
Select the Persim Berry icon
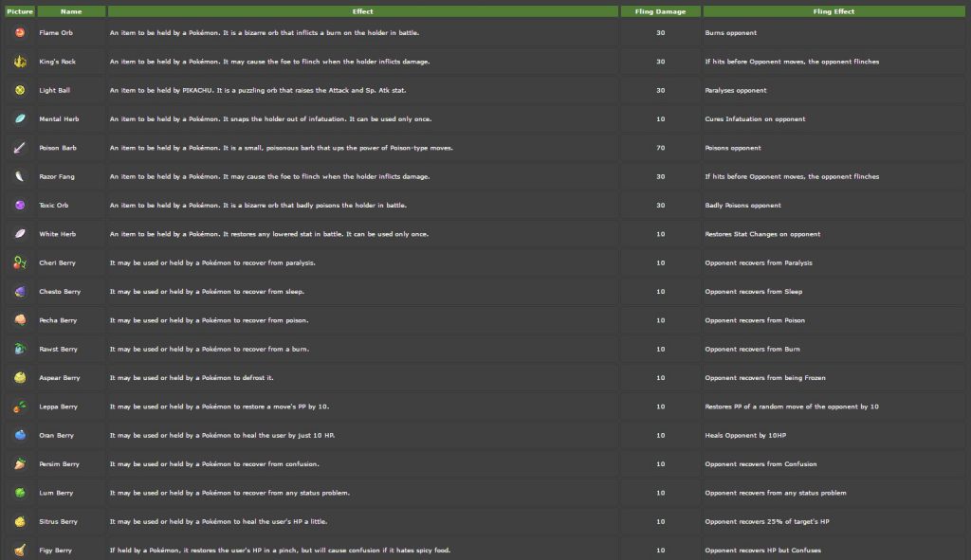(x=20, y=464)
